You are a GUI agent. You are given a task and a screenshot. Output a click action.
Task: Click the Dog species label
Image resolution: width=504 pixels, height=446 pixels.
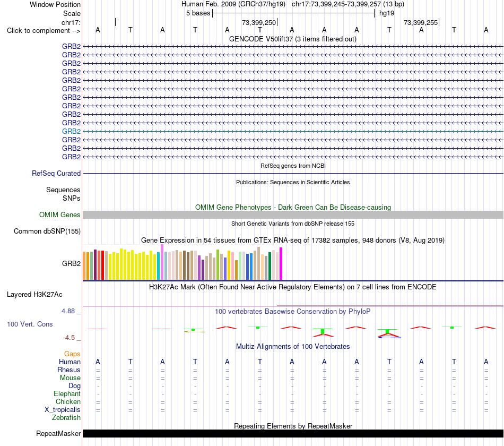75,386
